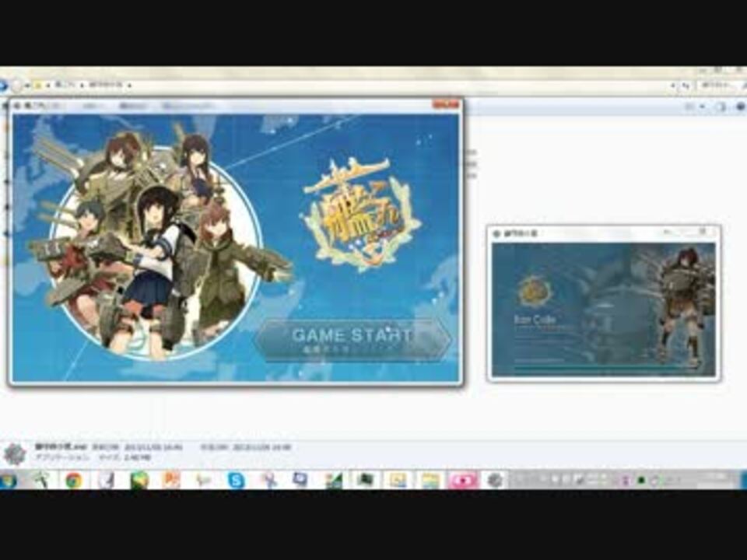The width and height of the screenshot is (747, 560).
Task: Click the gear app icon in the taskbar
Action: (x=495, y=481)
